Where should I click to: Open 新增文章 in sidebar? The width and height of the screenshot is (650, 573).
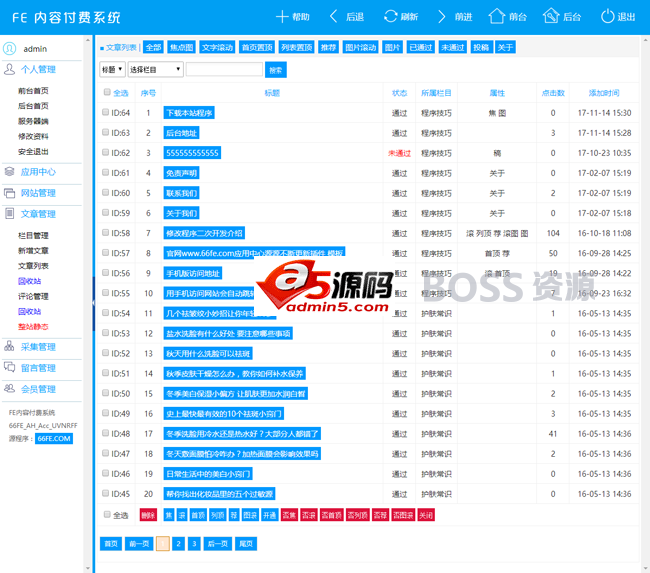(x=33, y=251)
